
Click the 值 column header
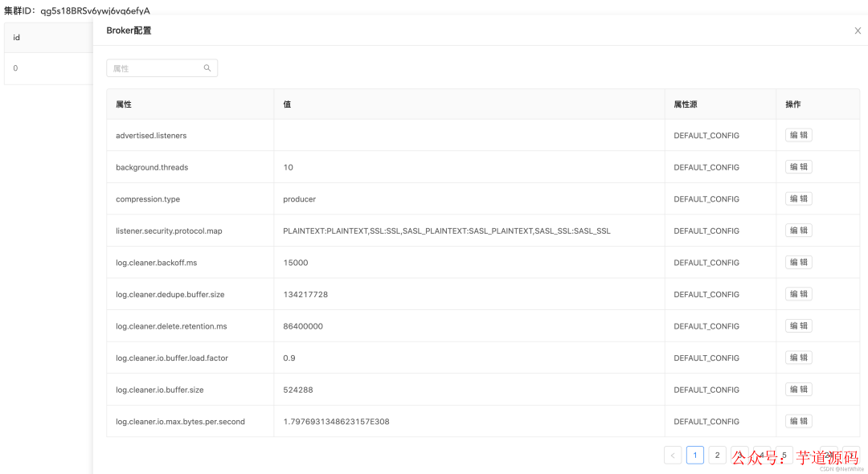click(x=287, y=104)
